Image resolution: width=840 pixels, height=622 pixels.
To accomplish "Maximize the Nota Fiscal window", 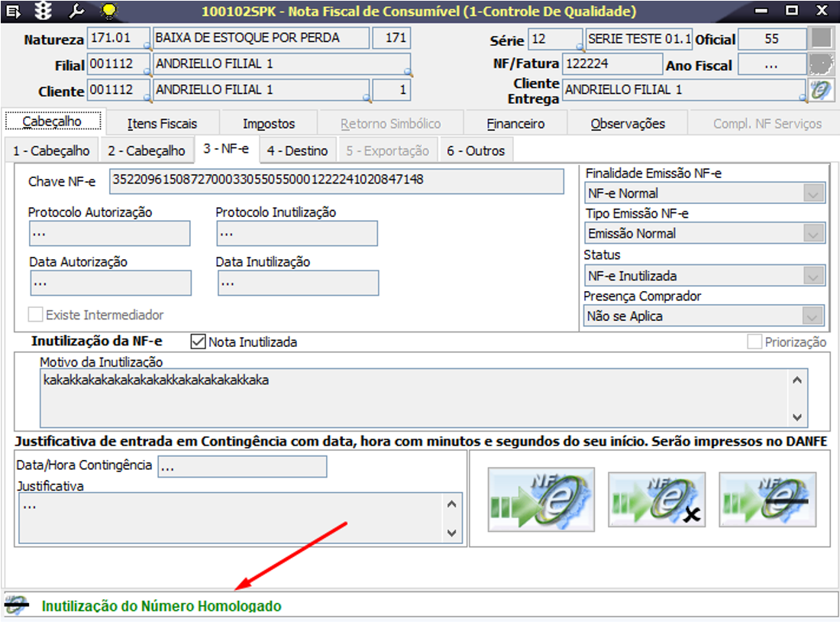I will (792, 10).
